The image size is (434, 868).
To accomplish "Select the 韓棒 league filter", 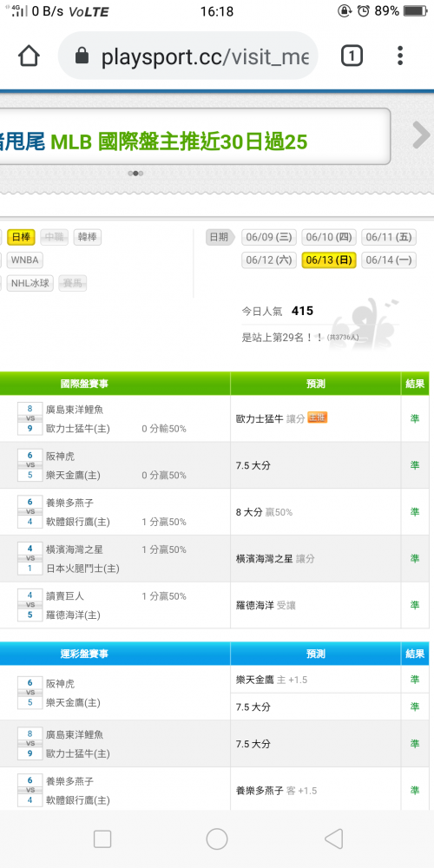I will click(87, 238).
